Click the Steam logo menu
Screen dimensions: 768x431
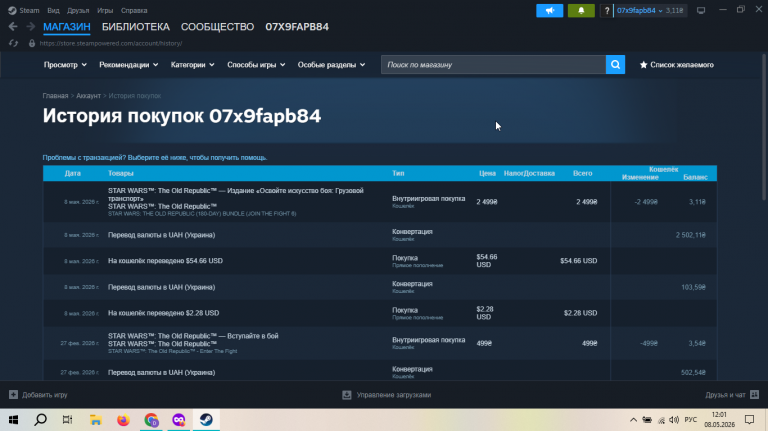click(12, 10)
